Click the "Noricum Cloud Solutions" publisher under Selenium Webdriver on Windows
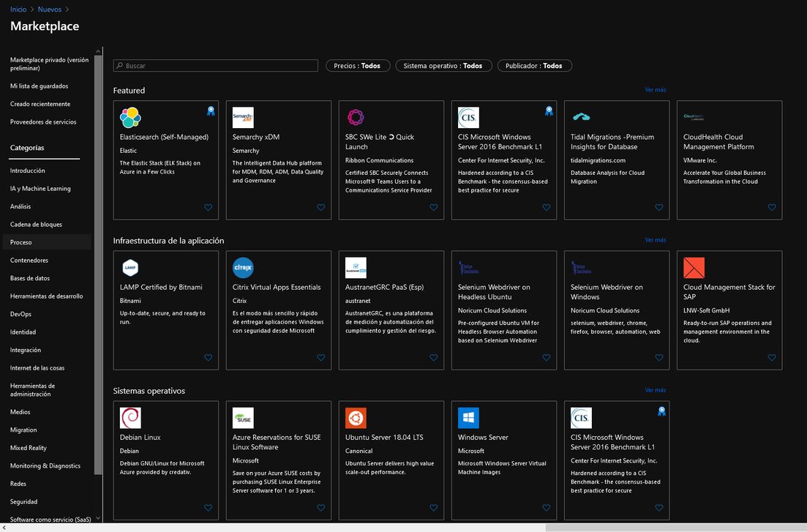 [x=605, y=310]
